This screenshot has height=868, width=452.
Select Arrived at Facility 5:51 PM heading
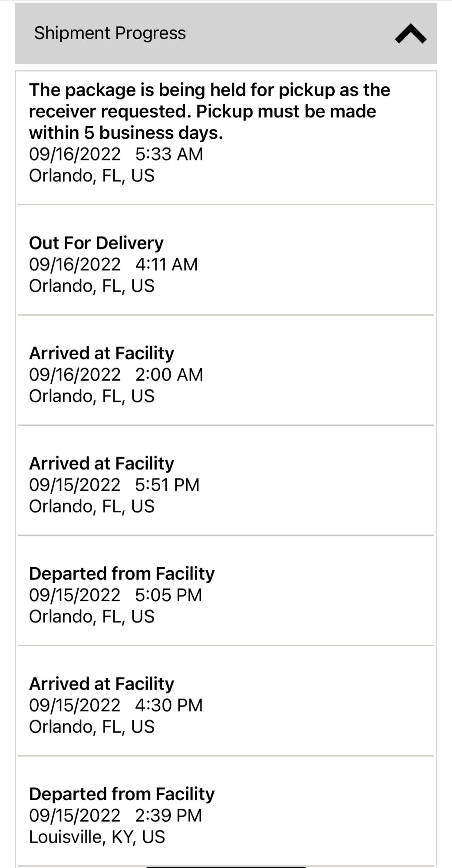[x=102, y=464]
